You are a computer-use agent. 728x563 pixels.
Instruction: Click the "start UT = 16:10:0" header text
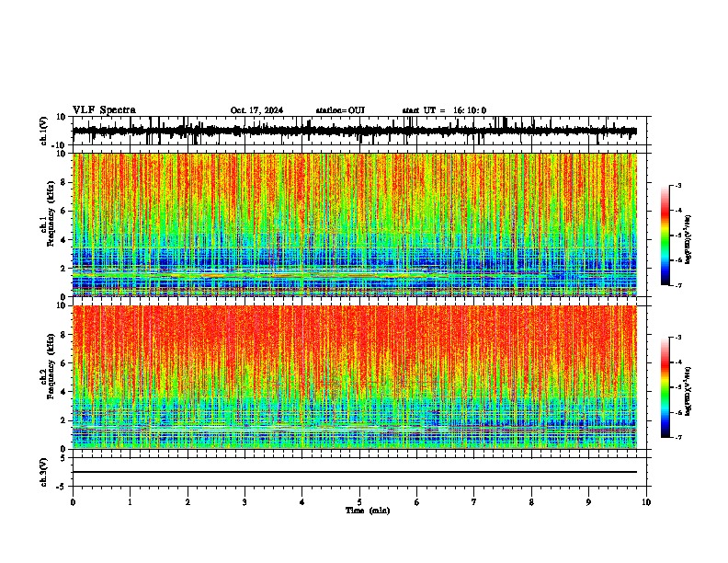point(444,110)
